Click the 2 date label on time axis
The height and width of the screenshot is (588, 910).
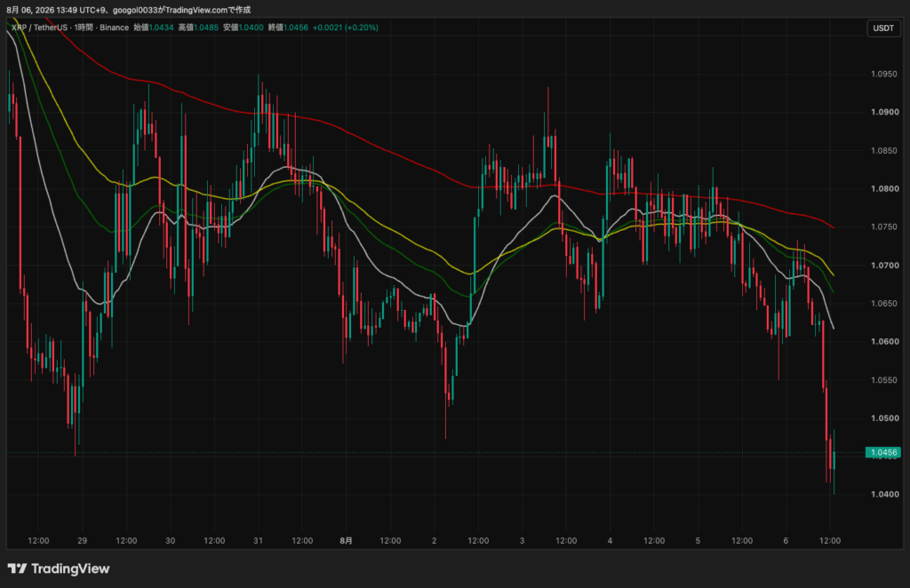pyautogui.click(x=434, y=540)
